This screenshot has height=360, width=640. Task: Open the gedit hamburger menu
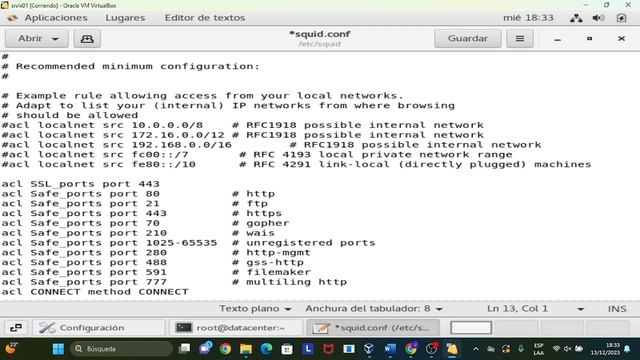[520, 38]
